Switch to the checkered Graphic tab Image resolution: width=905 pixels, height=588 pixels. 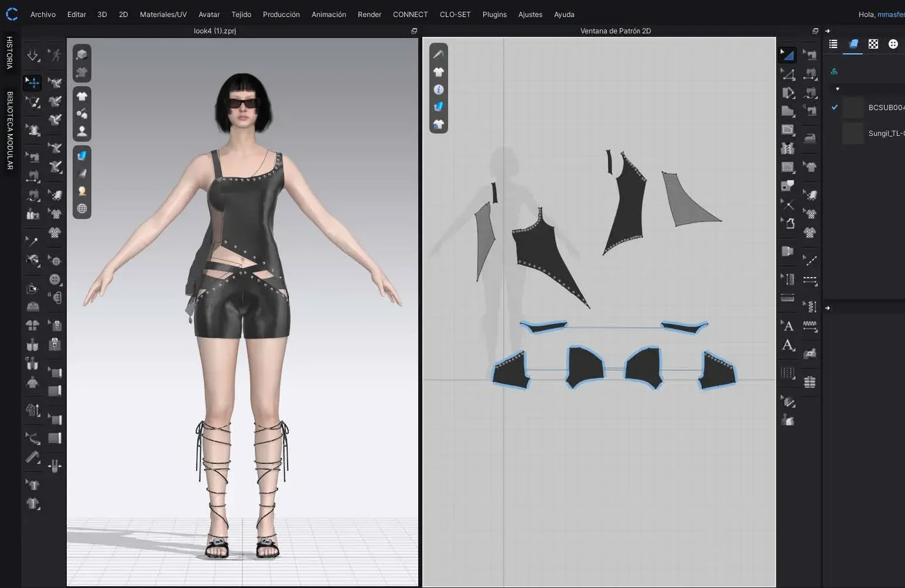[873, 44]
